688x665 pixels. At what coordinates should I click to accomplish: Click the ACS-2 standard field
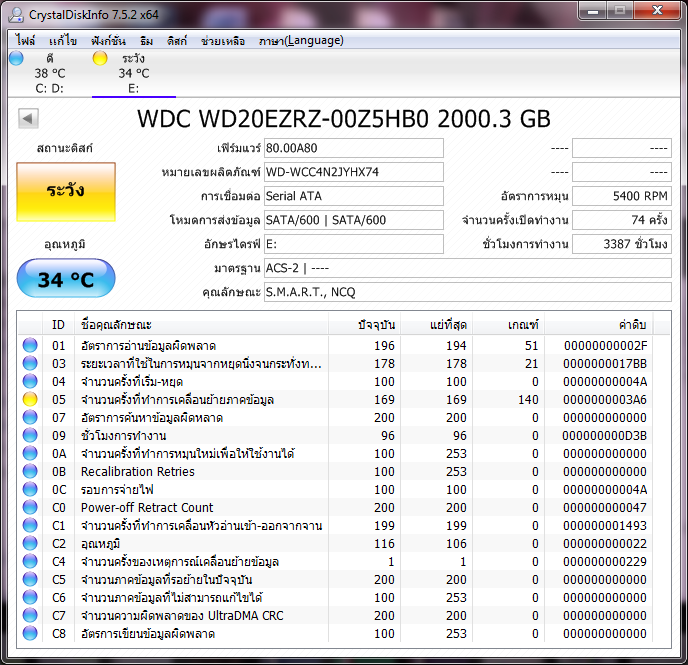[x=468, y=268]
